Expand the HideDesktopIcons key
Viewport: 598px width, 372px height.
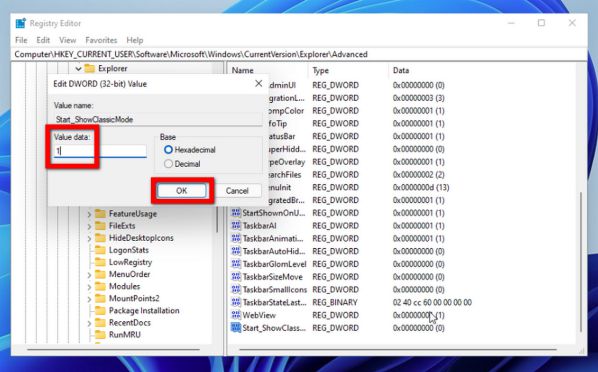[x=89, y=238]
